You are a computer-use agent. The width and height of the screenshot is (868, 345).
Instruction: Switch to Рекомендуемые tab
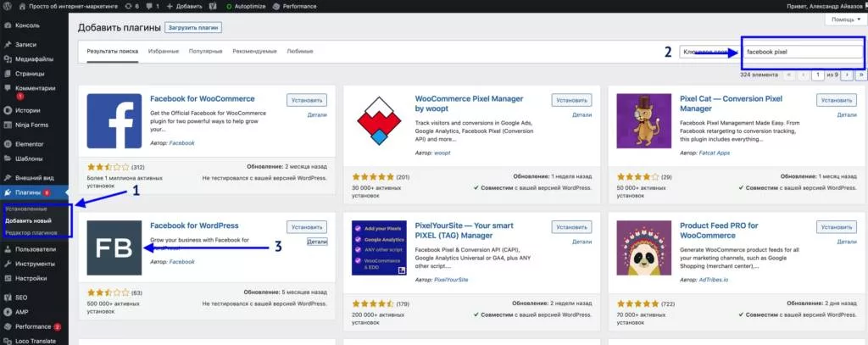254,51
